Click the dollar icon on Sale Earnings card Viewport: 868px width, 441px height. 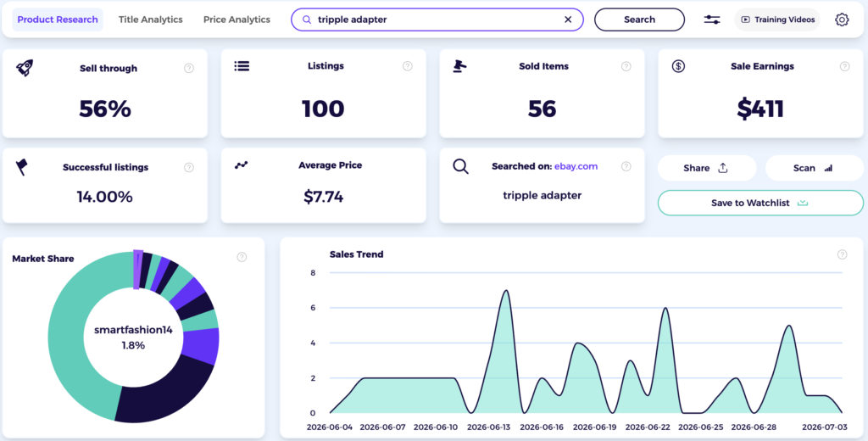[x=678, y=66]
